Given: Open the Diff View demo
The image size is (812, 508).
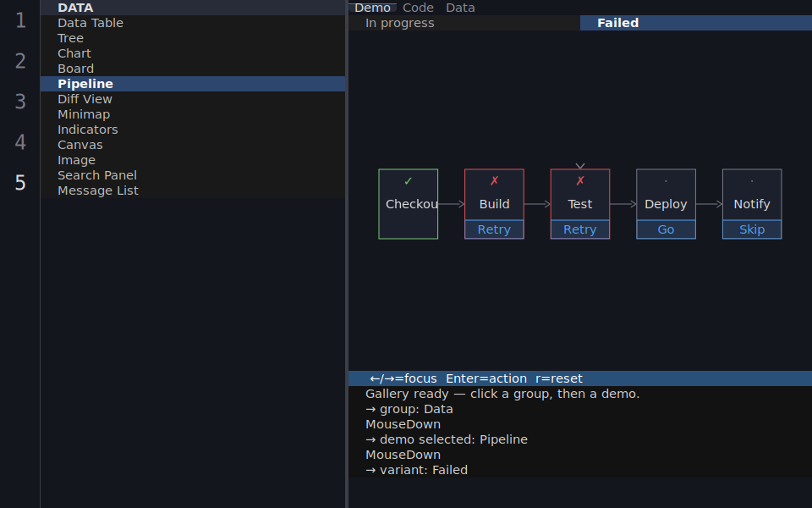Looking at the screenshot, I should (193, 99).
